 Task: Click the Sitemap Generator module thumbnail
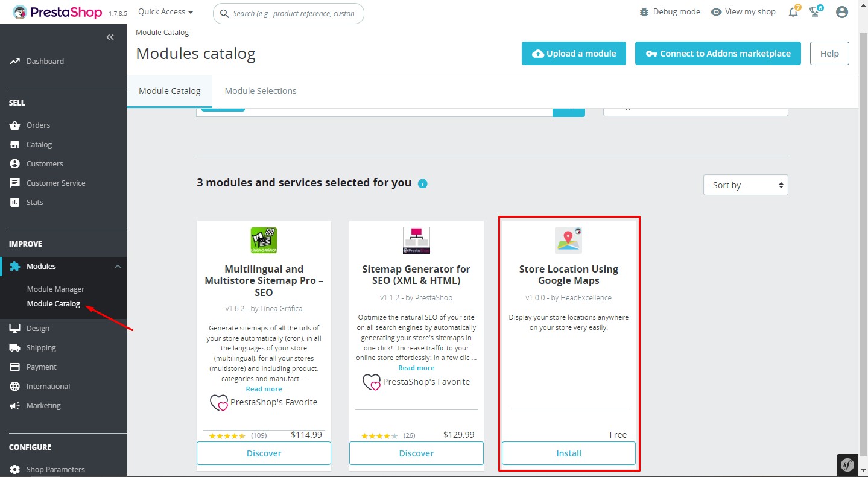tap(416, 240)
